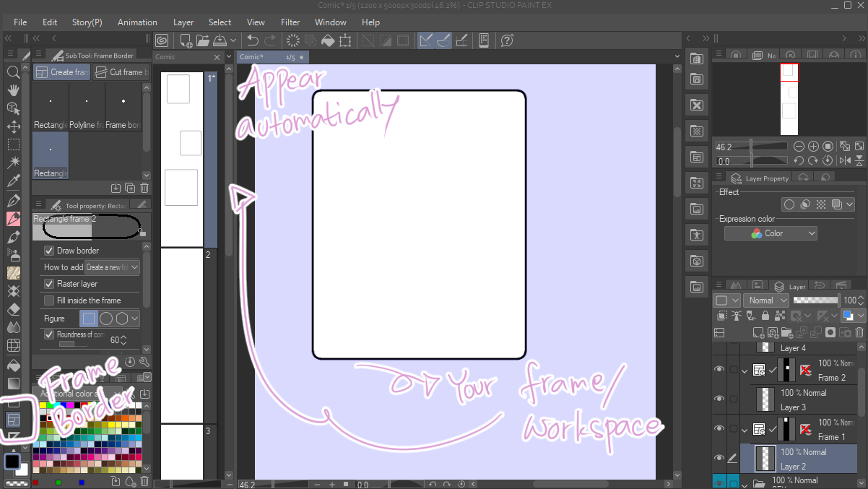Open Clip Studio launcher icon
The height and width of the screenshot is (489, 868).
[162, 41]
